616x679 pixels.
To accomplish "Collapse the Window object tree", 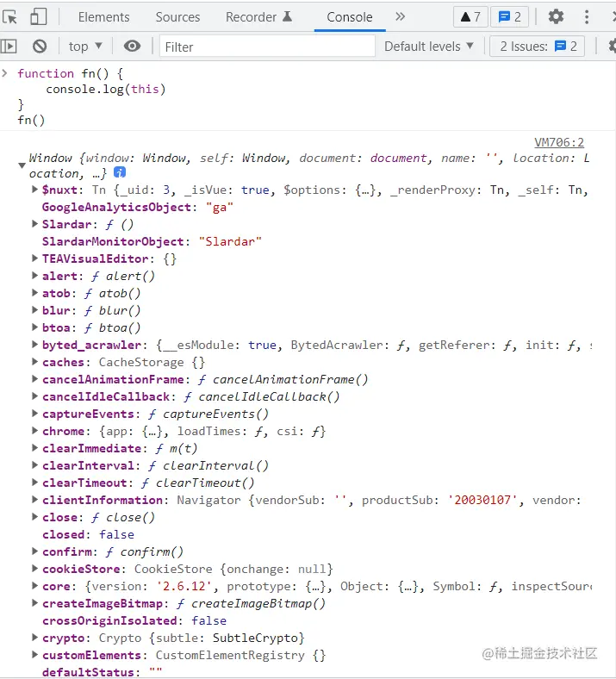I will 22,165.
